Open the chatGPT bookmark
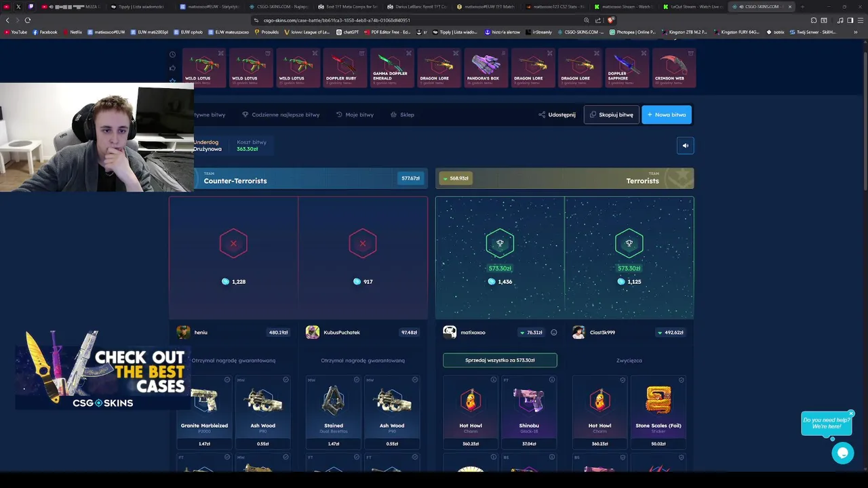The width and height of the screenshot is (868, 488). tap(348, 32)
